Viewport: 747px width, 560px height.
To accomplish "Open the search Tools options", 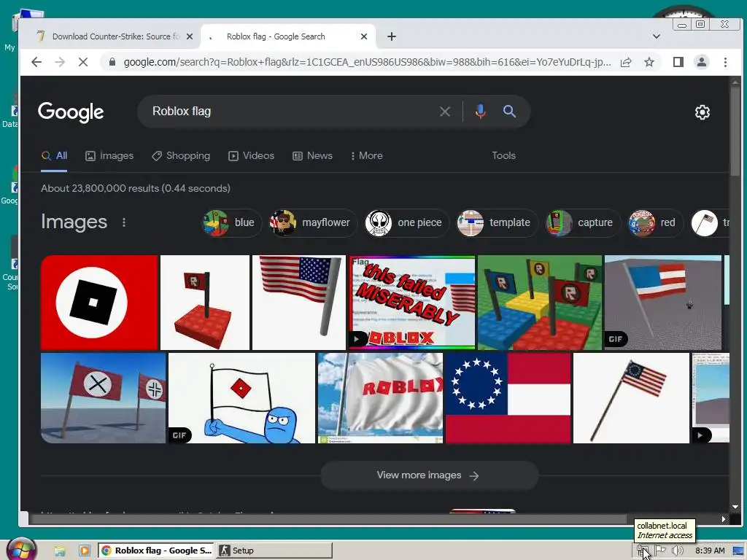I will 503,156.
